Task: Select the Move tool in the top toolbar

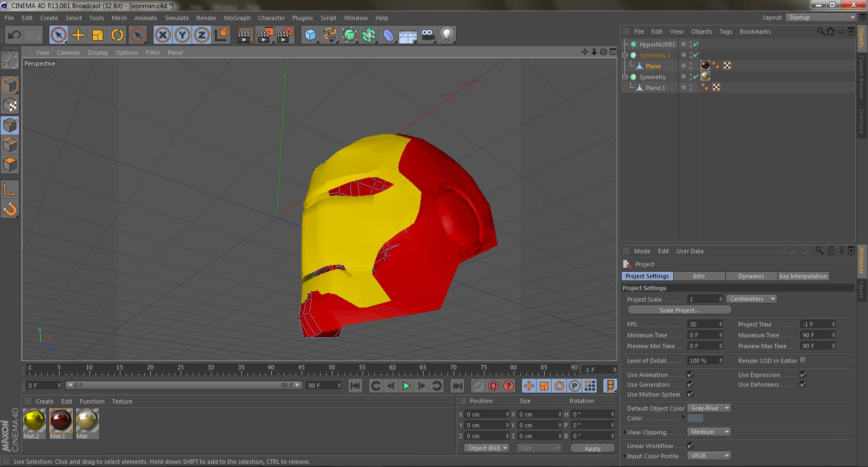Action: [x=78, y=35]
